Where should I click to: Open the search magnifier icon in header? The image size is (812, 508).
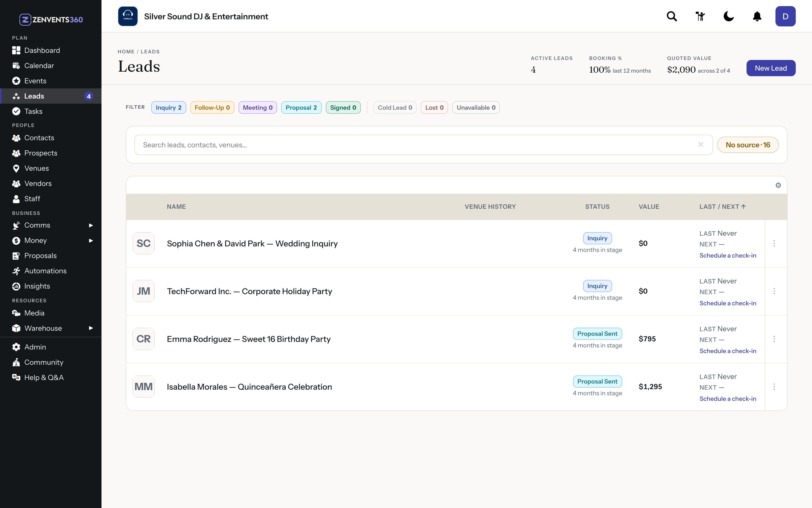pos(672,16)
